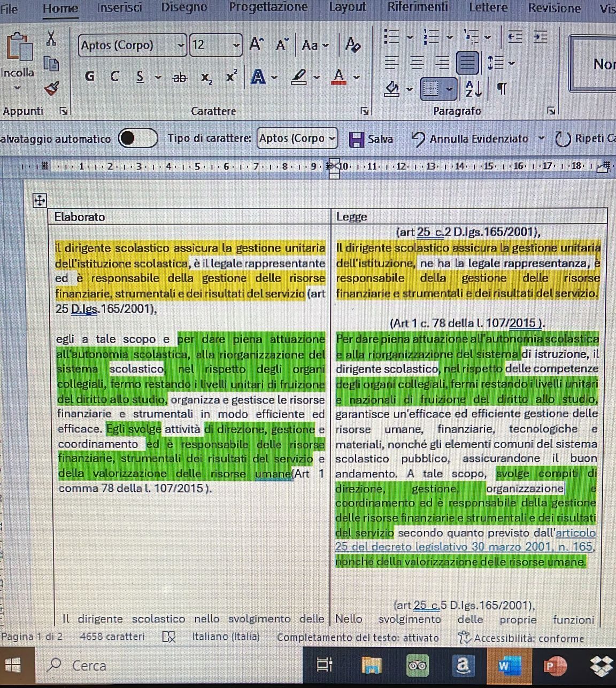This screenshot has width=616, height=688.
Task: Open the Appunti clipboard pane launcher
Action: pos(64,111)
